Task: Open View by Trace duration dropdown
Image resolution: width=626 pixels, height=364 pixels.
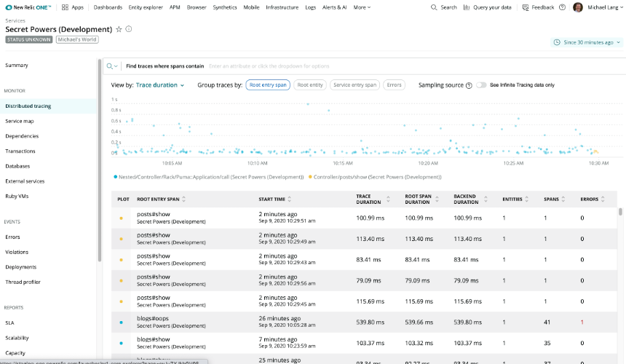Action: click(x=159, y=85)
